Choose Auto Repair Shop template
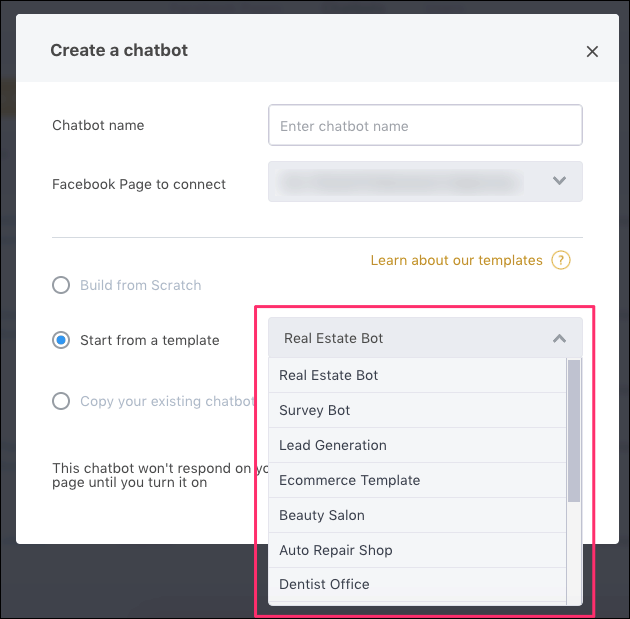 [417, 550]
